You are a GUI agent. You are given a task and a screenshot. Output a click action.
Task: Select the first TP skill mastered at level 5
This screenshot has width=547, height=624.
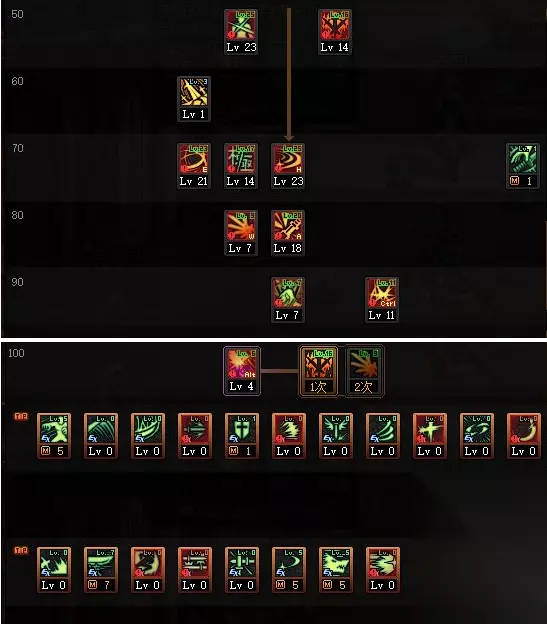(54, 436)
